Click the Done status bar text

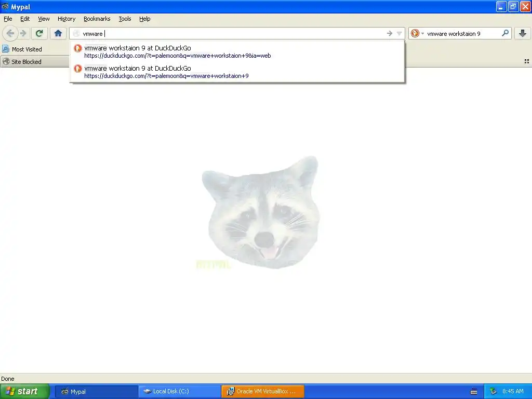8,379
